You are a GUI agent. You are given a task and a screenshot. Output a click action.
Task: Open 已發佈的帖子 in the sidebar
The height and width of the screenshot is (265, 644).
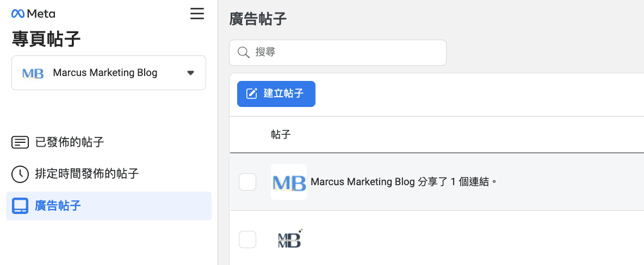point(108,142)
